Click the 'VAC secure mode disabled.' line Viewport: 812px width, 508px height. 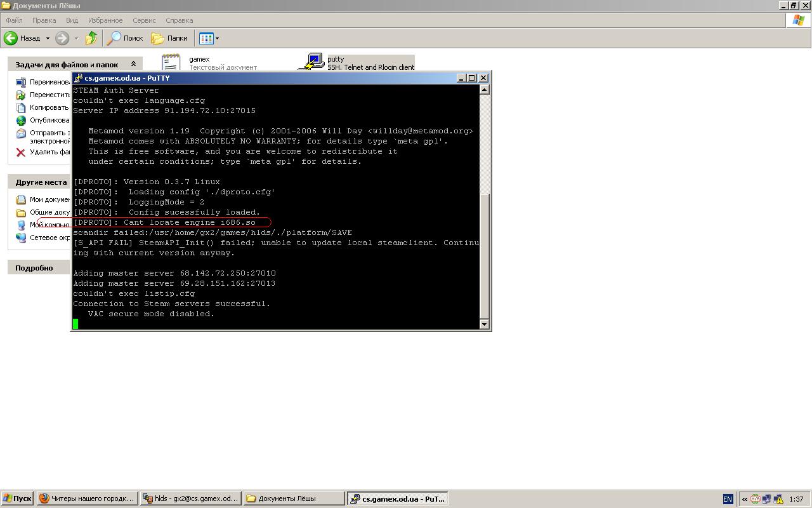coord(152,314)
